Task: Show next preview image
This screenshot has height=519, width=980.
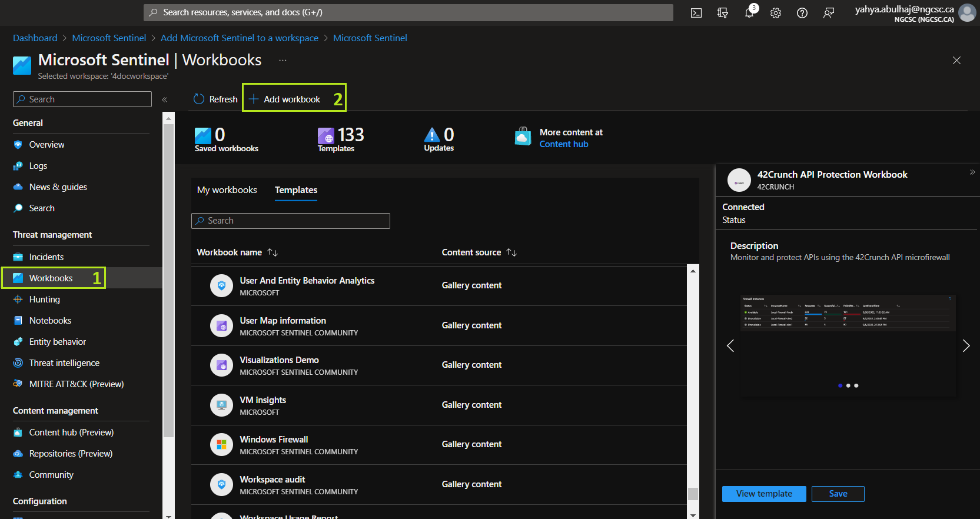Action: (x=966, y=346)
